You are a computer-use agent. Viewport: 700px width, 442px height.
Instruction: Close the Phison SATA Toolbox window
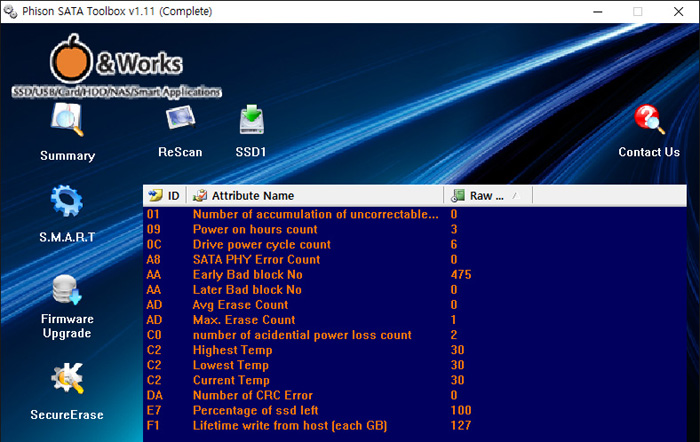(x=679, y=12)
